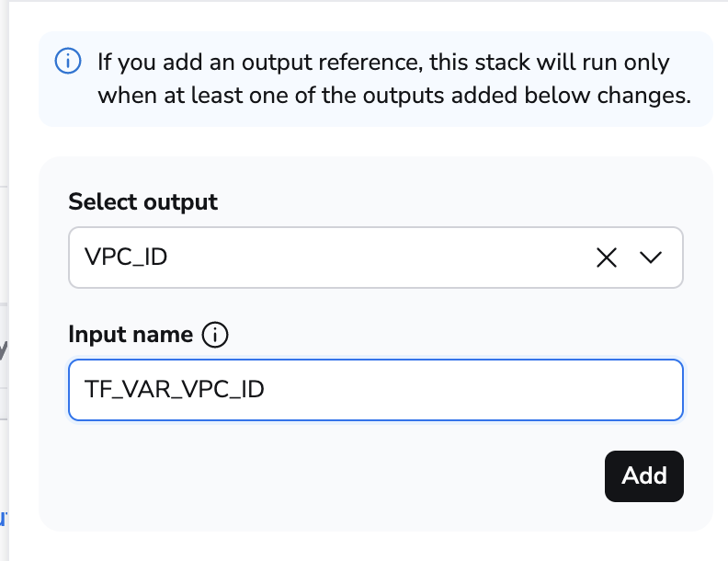Click the "Input name" label text
Image resolution: width=728 pixels, height=561 pixels.
click(131, 335)
